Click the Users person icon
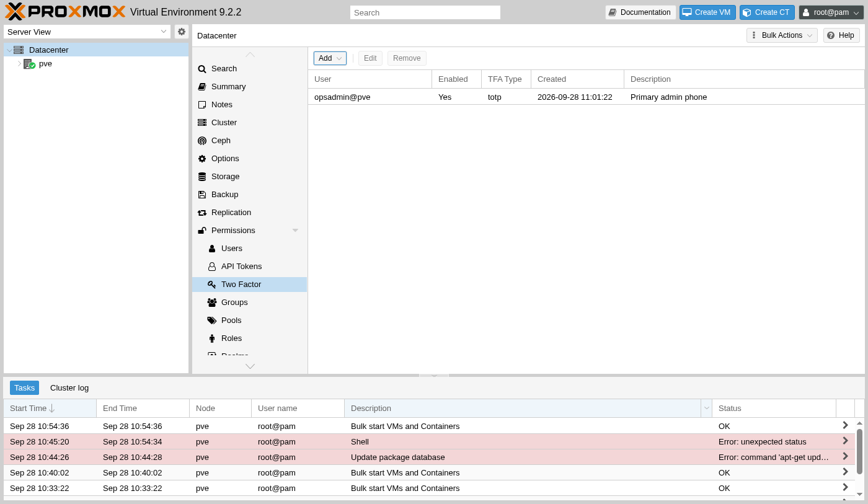This screenshot has height=504, width=868. tap(212, 249)
